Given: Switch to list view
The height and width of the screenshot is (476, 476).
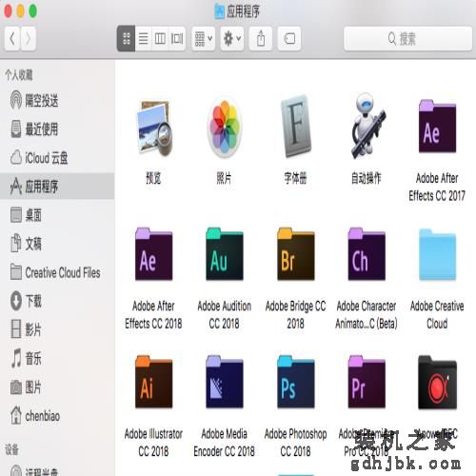Looking at the screenshot, I should point(144,39).
